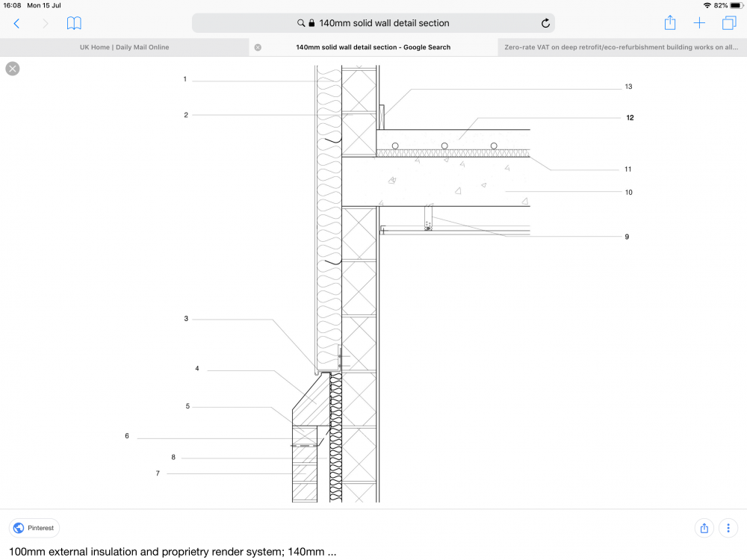This screenshot has width=747, height=560.
Task: Show all open tabs overview icon
Action: (x=729, y=23)
